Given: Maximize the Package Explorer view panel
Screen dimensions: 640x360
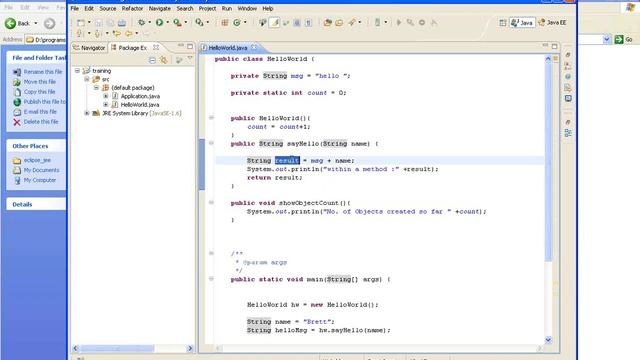Looking at the screenshot, I should point(190,47).
